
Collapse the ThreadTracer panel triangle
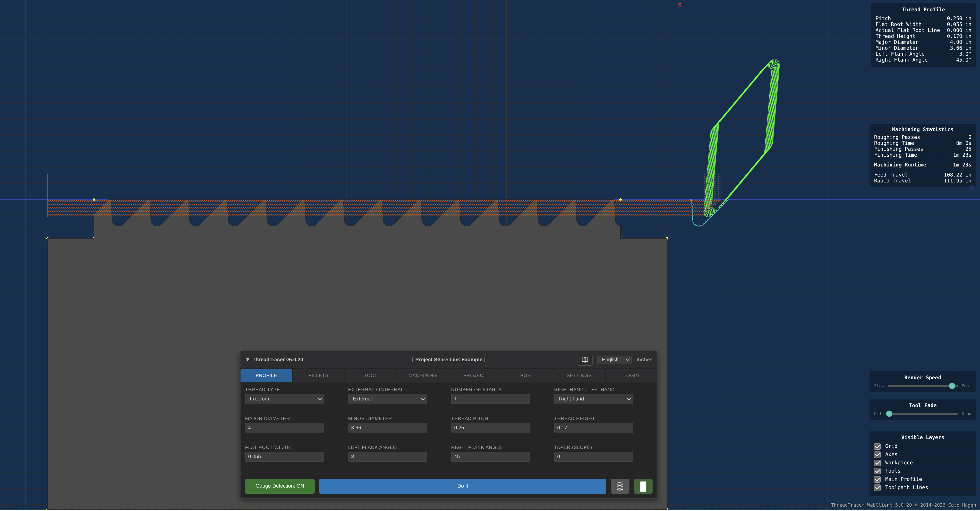(x=248, y=359)
